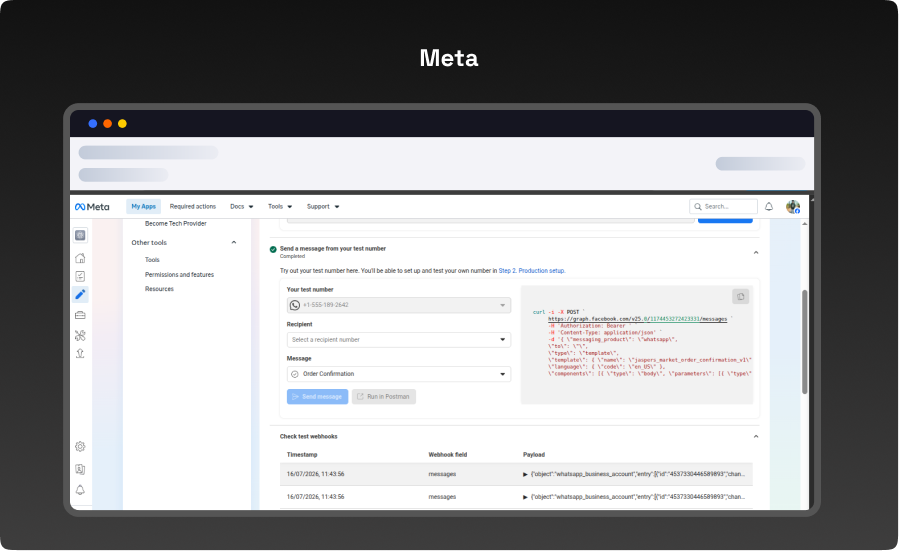Click the yellow browser window dot
The height and width of the screenshot is (551, 899).
(122, 124)
